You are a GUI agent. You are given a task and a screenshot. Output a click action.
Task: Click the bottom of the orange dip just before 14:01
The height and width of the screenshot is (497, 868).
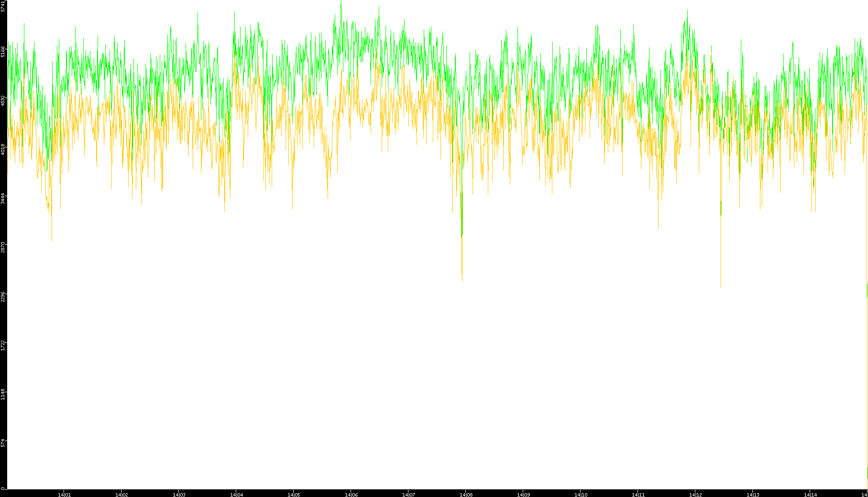coord(52,241)
